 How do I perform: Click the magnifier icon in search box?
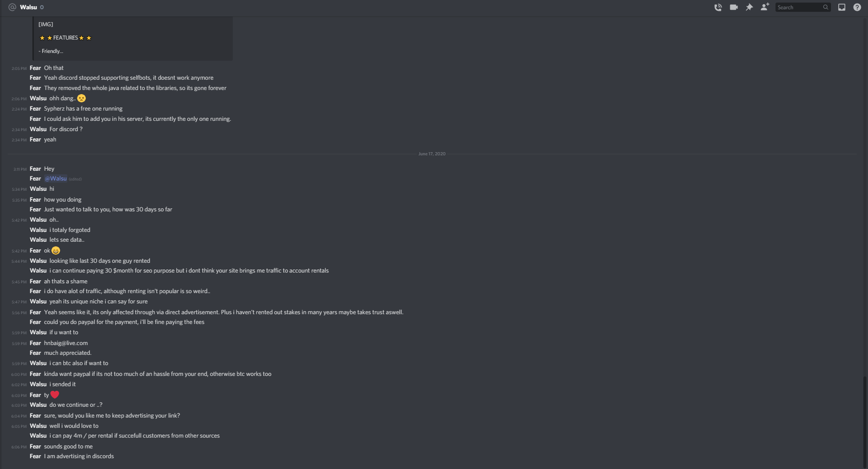(825, 7)
